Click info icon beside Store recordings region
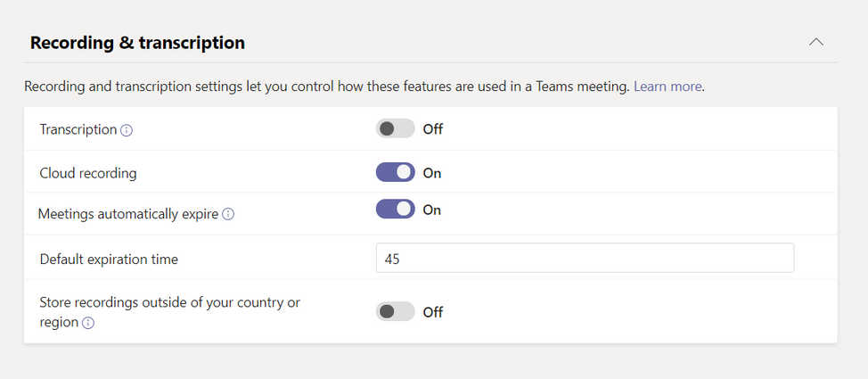This screenshot has height=379, width=868. tap(88, 323)
